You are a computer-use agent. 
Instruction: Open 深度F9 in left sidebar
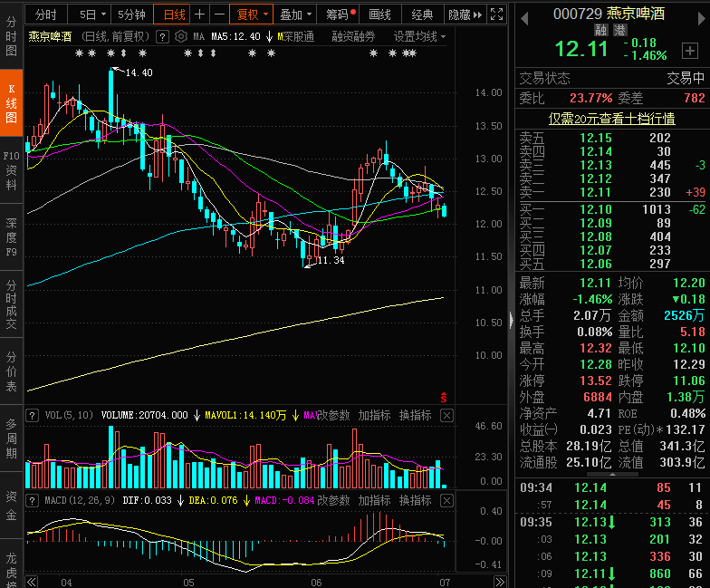(11, 237)
